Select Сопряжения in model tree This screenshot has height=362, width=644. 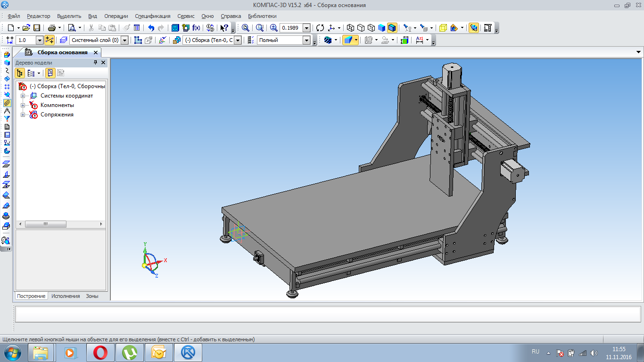tap(57, 115)
